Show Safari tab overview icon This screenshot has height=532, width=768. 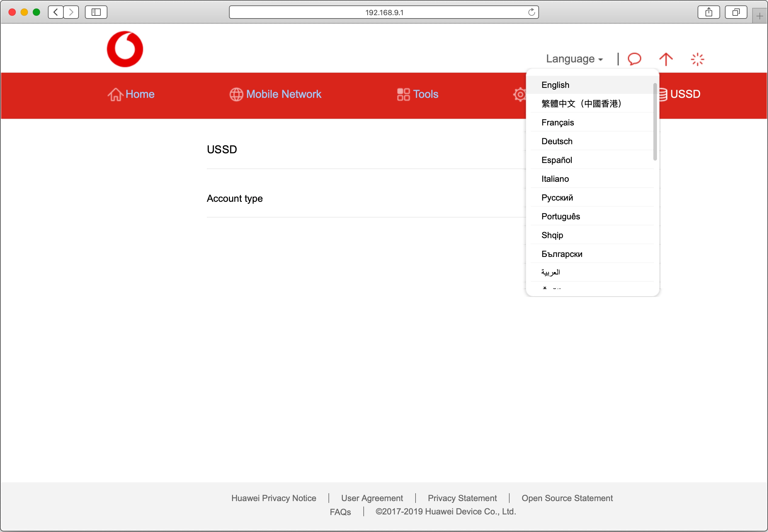tap(735, 12)
